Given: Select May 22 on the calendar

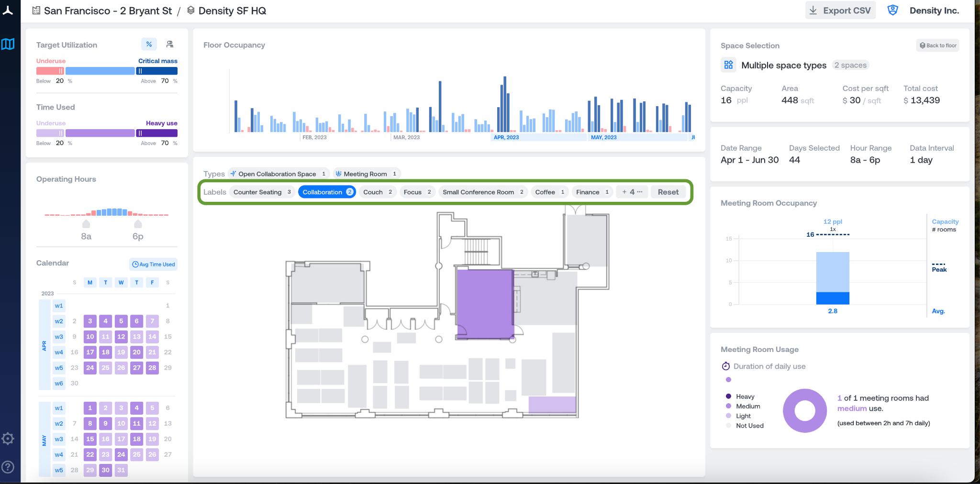Looking at the screenshot, I should pyautogui.click(x=90, y=454).
